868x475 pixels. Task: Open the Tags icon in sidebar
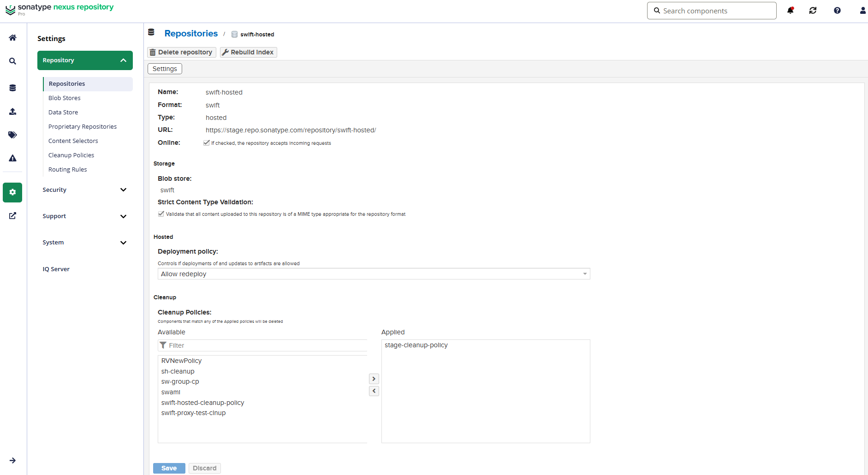point(12,135)
